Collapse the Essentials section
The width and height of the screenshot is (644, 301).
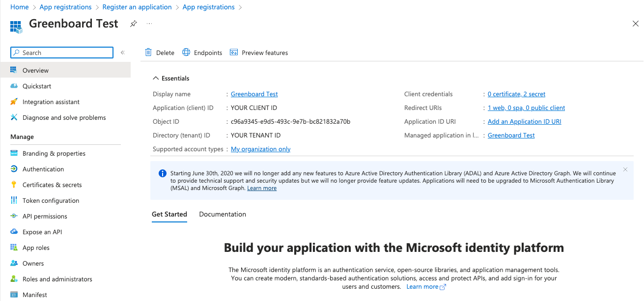(156, 78)
